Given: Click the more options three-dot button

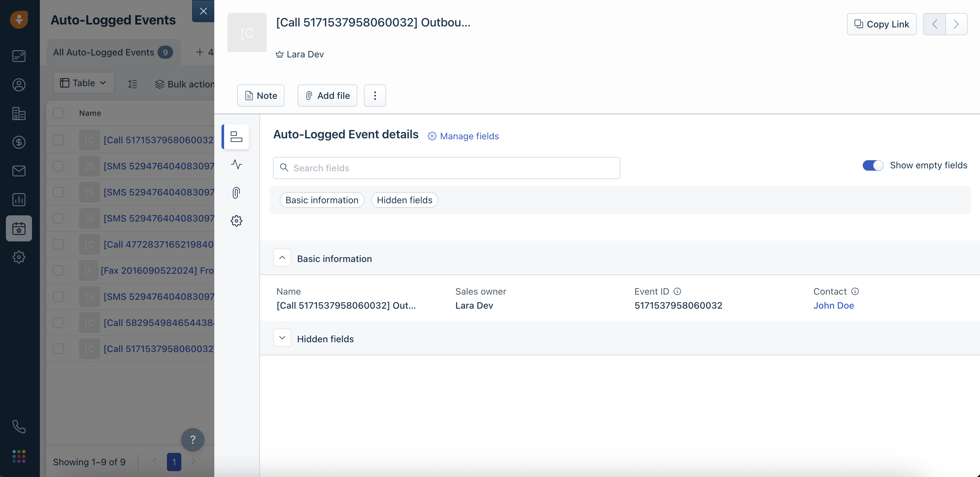Looking at the screenshot, I should (x=375, y=96).
